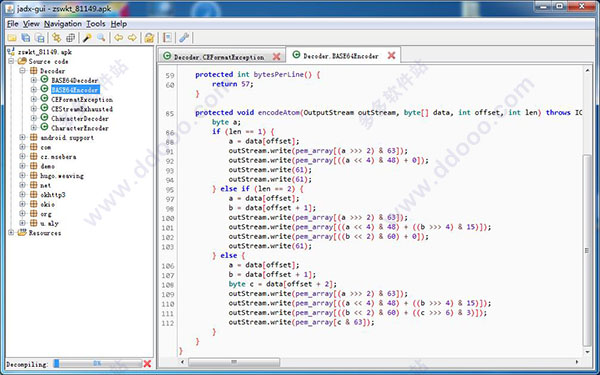Cancel decompiling with the red X button
The height and width of the screenshot is (375, 600).
147,364
